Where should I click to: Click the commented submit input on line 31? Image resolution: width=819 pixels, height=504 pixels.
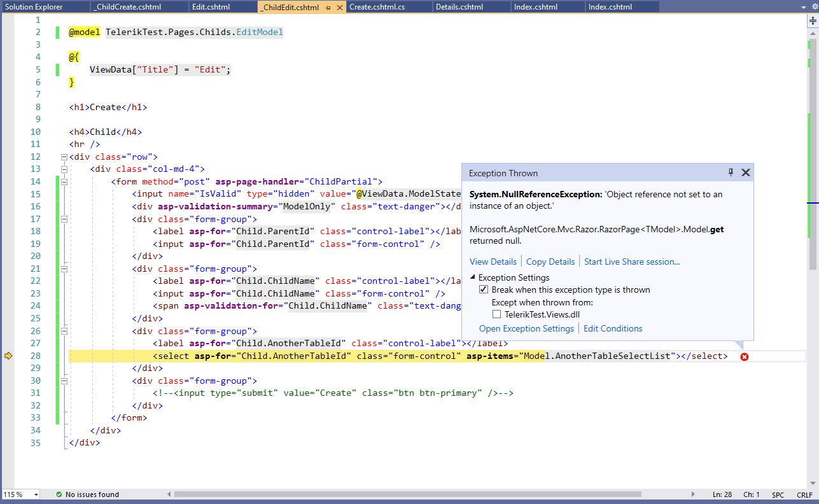pos(333,393)
